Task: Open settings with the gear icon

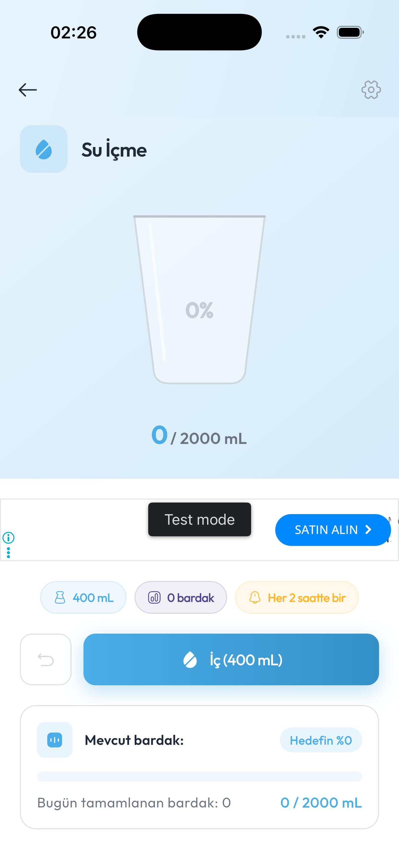Action: (x=371, y=90)
